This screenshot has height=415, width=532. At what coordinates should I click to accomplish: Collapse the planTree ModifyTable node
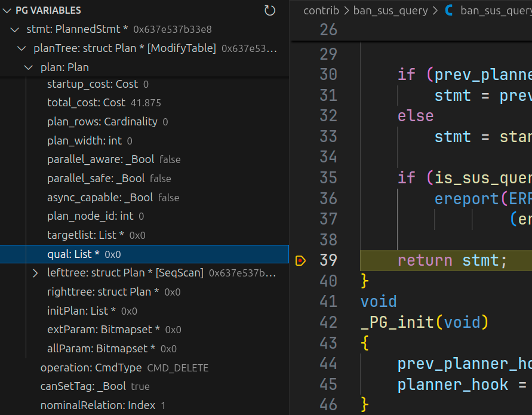22,48
